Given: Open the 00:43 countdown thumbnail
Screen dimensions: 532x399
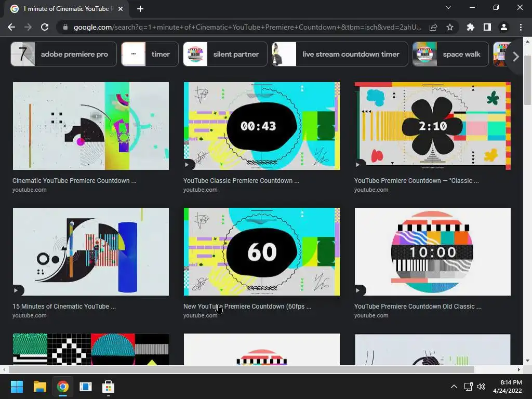Looking at the screenshot, I should coord(262,126).
